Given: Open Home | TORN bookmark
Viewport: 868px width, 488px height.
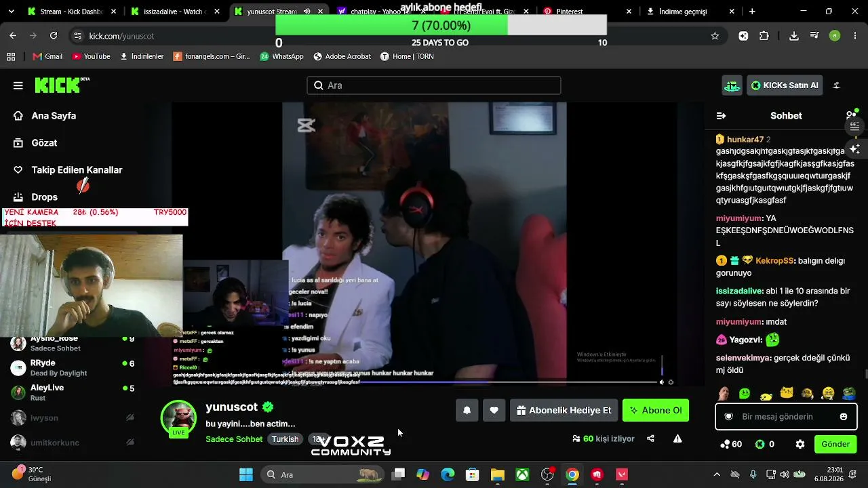Looking at the screenshot, I should [407, 56].
